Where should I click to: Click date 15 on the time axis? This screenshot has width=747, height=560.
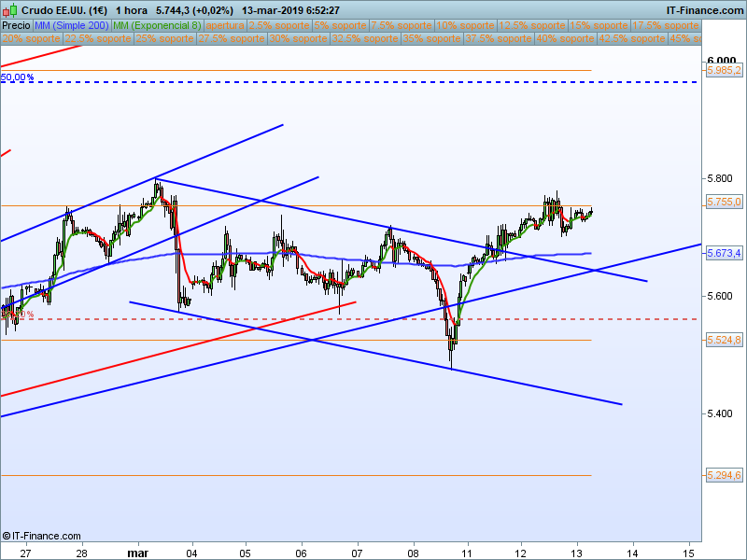click(689, 553)
